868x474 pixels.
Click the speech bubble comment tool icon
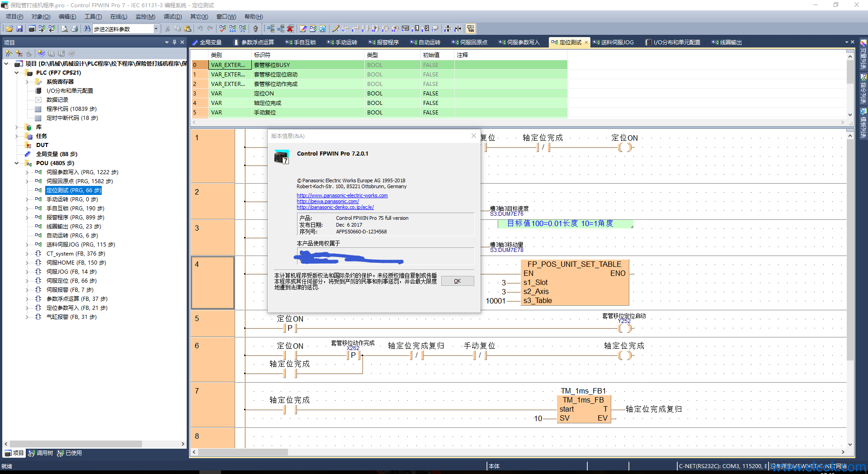coord(435,28)
